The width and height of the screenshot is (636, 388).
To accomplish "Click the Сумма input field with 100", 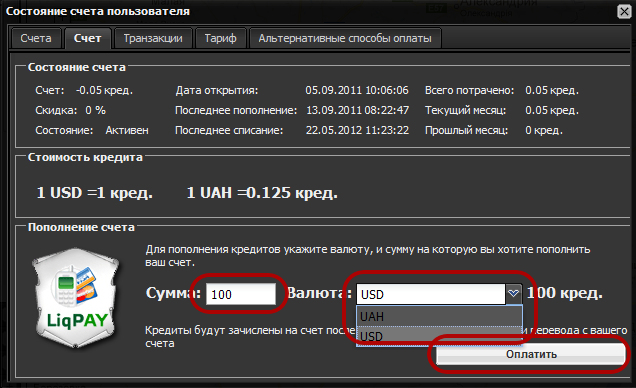I will pyautogui.click(x=241, y=294).
